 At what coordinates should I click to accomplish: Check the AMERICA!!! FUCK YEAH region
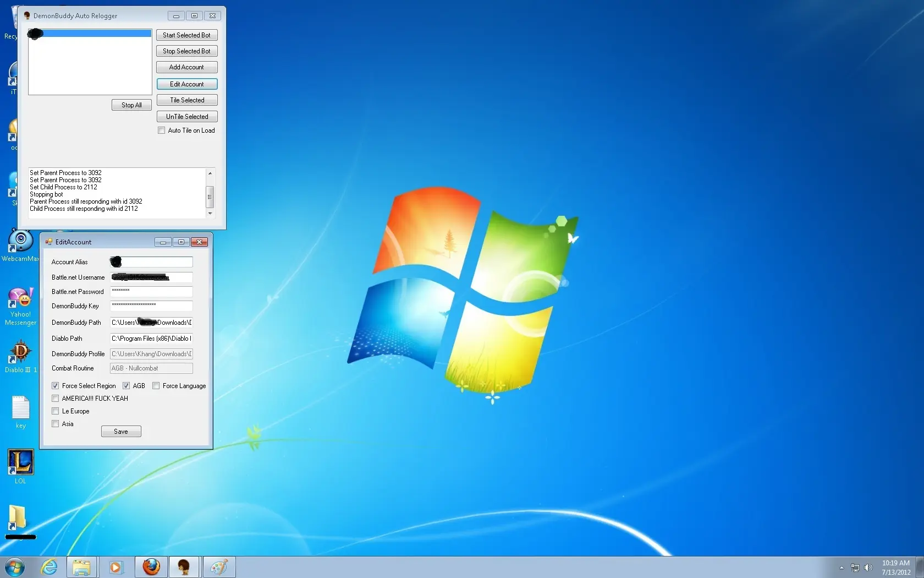(x=55, y=399)
